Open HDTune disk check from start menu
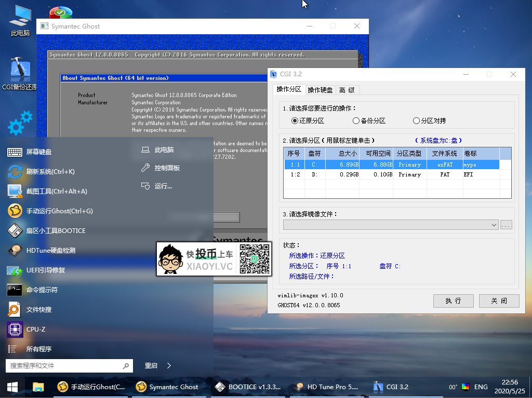This screenshot has width=532, height=398. 50,251
